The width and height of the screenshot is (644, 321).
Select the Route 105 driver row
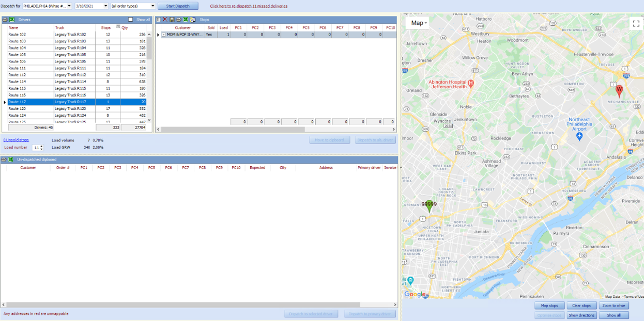click(76, 55)
